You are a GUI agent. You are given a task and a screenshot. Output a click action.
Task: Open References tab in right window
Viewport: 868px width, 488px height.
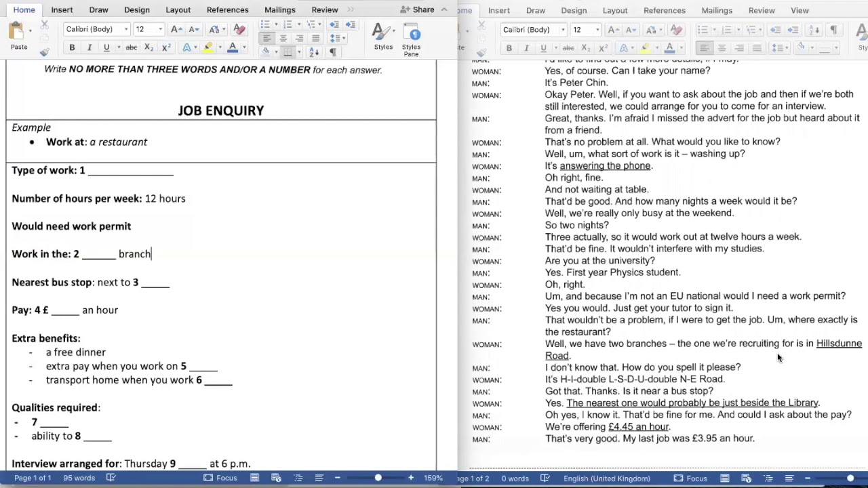click(665, 10)
